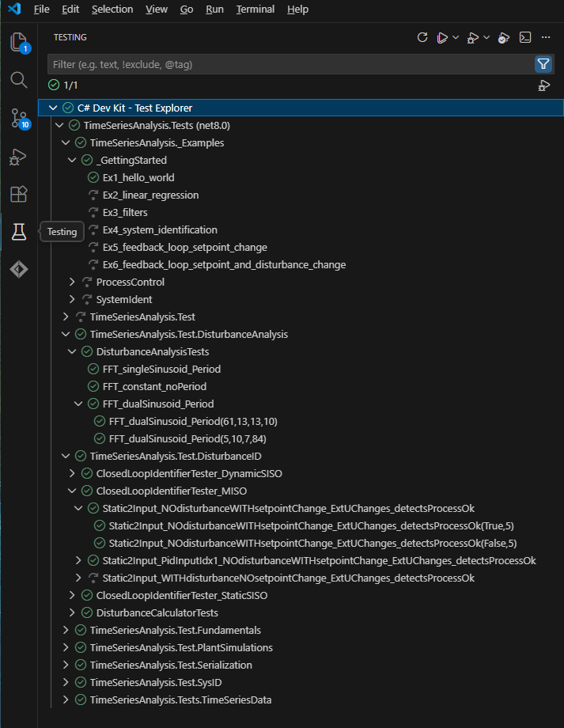
Task: Open the Edit menu
Action: coord(70,9)
